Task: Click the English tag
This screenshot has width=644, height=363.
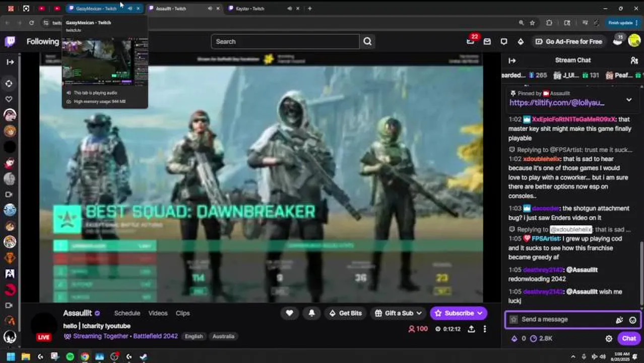Action: [x=194, y=336]
